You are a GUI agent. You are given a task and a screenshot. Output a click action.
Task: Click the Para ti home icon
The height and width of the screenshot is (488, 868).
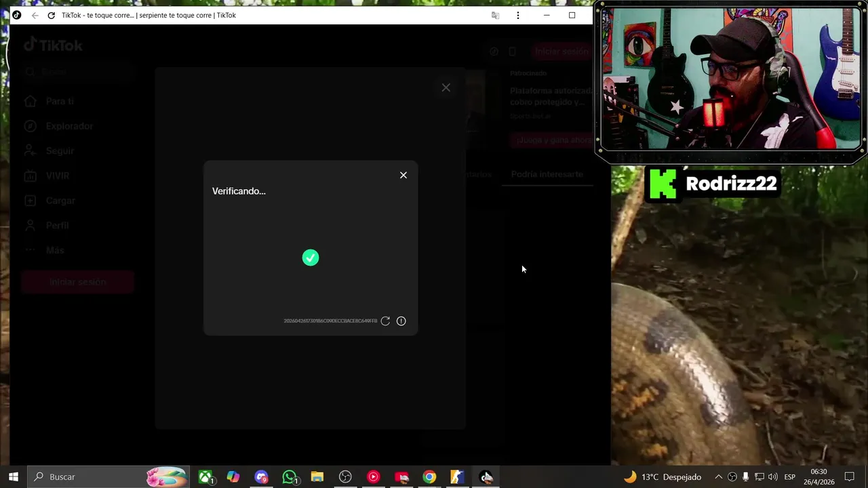30,101
